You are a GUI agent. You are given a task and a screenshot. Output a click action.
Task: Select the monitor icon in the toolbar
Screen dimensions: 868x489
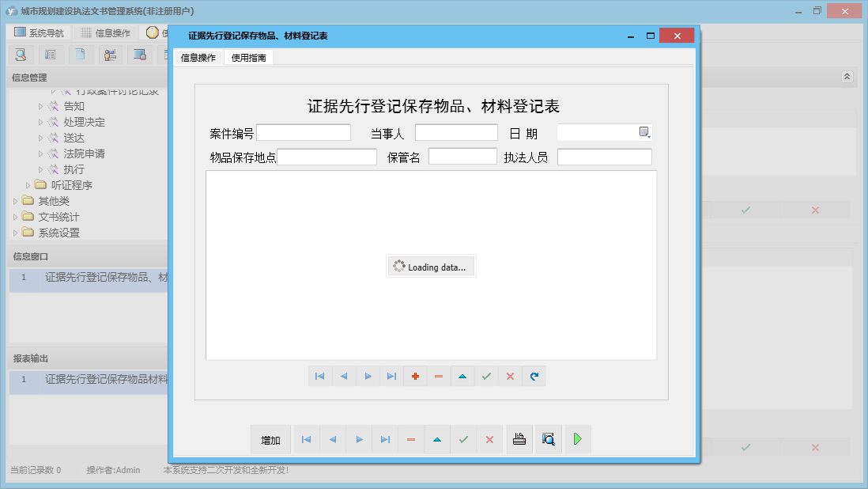139,55
